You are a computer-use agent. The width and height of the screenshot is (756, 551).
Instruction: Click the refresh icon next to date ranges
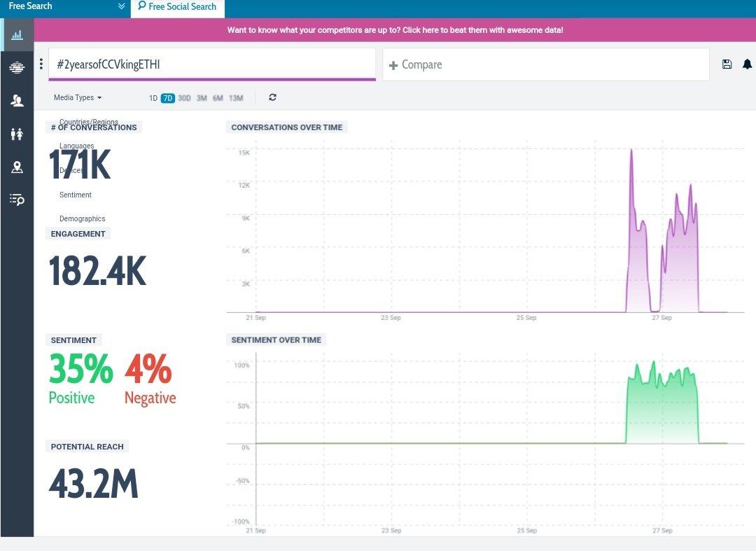272,97
